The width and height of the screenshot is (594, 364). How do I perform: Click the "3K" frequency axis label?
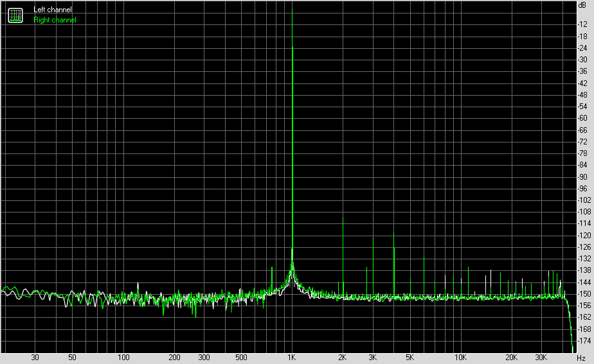pos(372,358)
